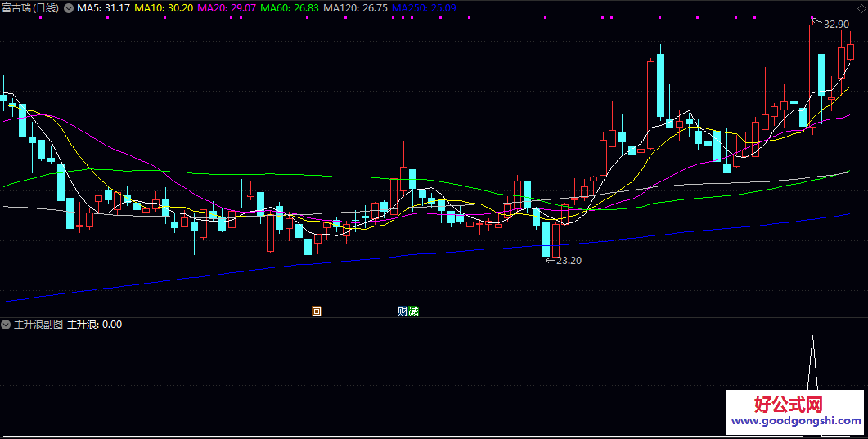Expand the 主升浪副图 sub-chart dropdown arrow
868x439 pixels.
tap(7, 325)
